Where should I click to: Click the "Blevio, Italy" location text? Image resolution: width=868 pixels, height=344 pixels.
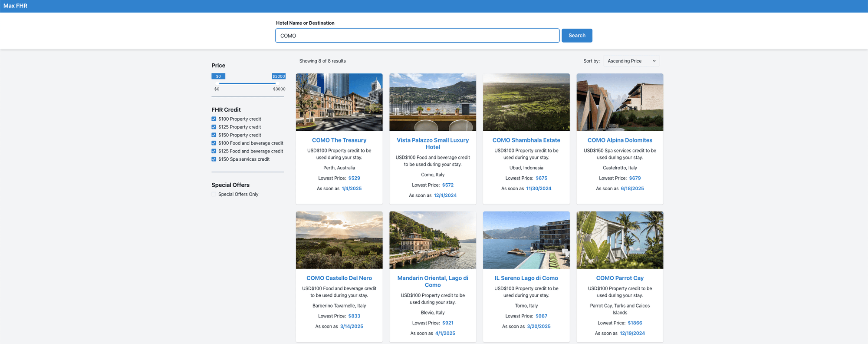click(x=433, y=313)
